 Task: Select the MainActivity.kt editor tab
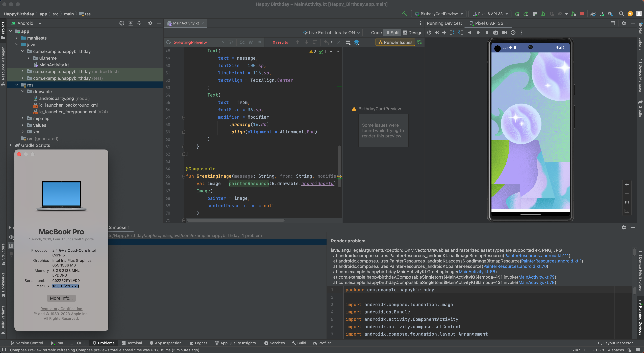tap(186, 23)
